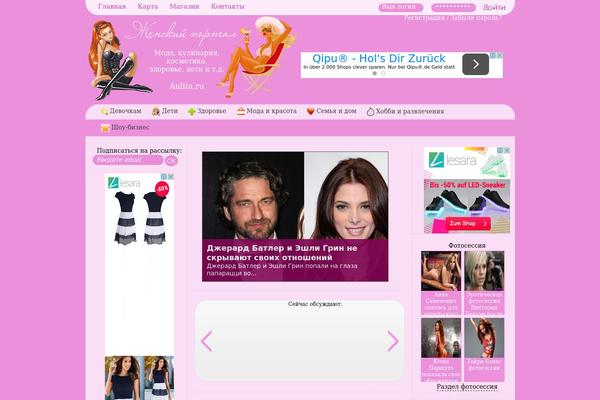Image resolution: width=600 pixels, height=400 pixels.
Task: Select the first dot of the Qipu ad
Action: click(375, 73)
